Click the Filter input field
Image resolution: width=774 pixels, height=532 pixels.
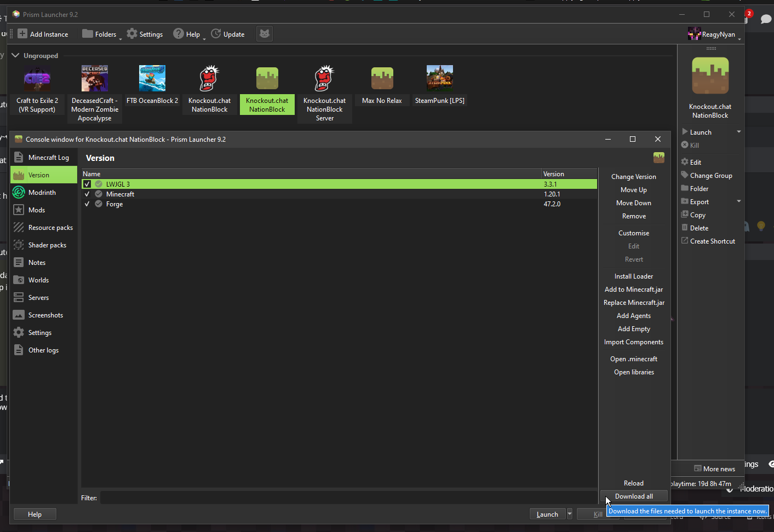(x=348, y=498)
